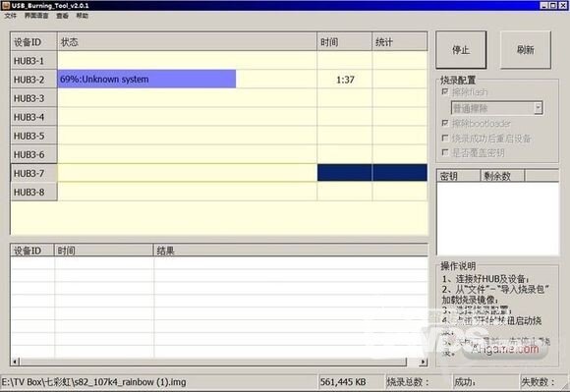Open the 查看 menu
Viewport: 570px width, 392px height.
coord(62,16)
